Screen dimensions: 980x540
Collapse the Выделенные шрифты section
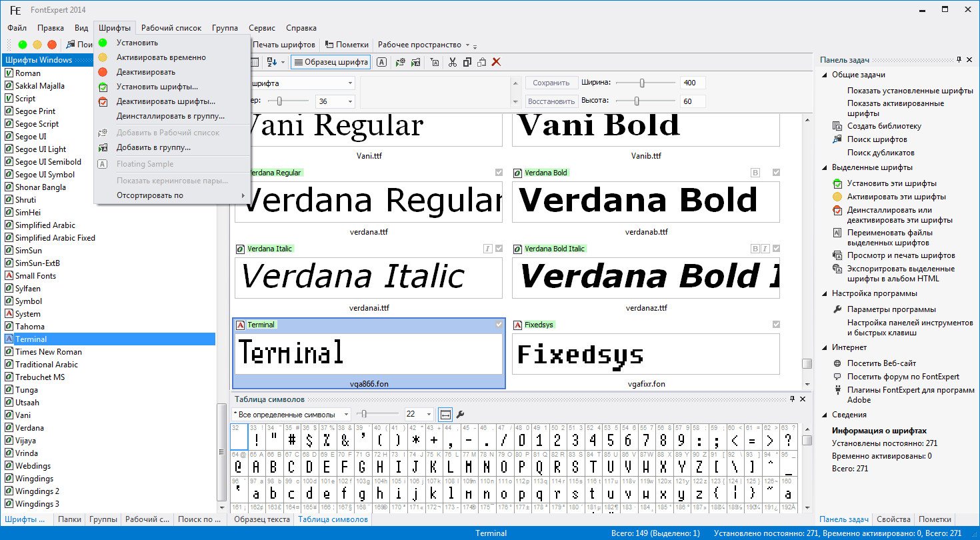pos(825,168)
